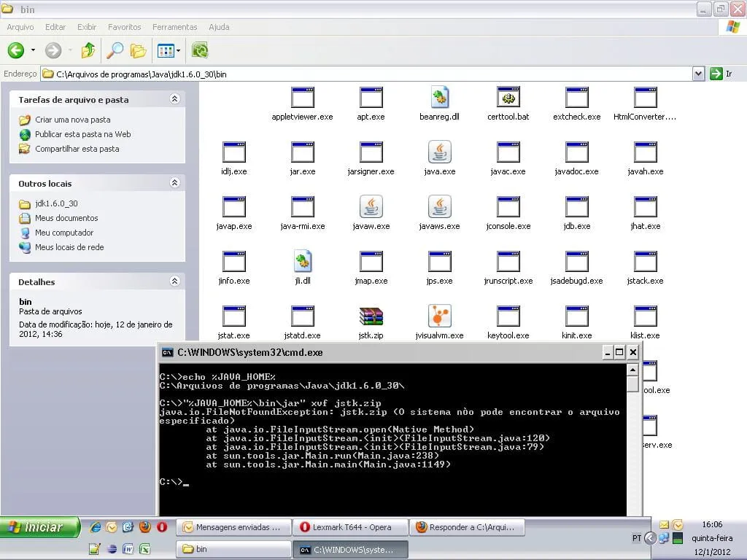The image size is (747, 560).
Task: Click the Criar uma nova pasta link
Action: click(x=72, y=120)
